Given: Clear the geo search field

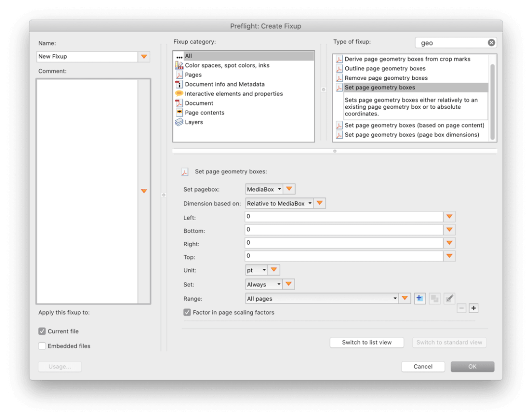Looking at the screenshot, I should [491, 42].
